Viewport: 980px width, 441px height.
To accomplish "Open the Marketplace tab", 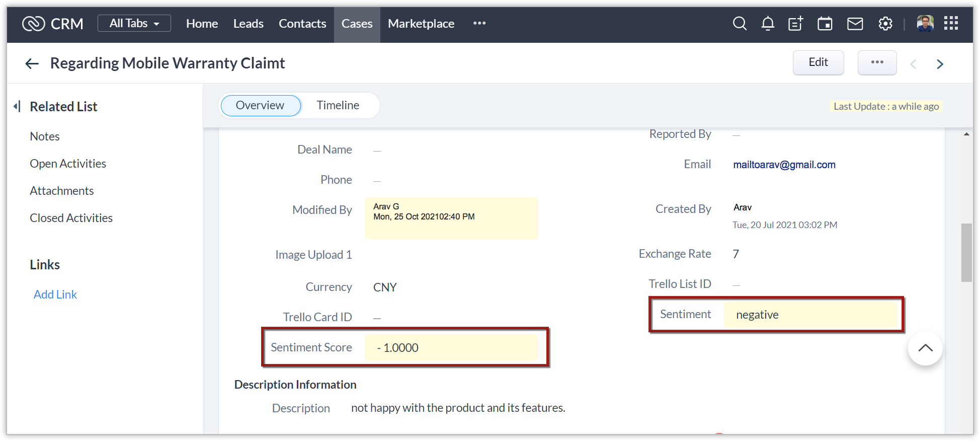I will click(x=421, y=24).
